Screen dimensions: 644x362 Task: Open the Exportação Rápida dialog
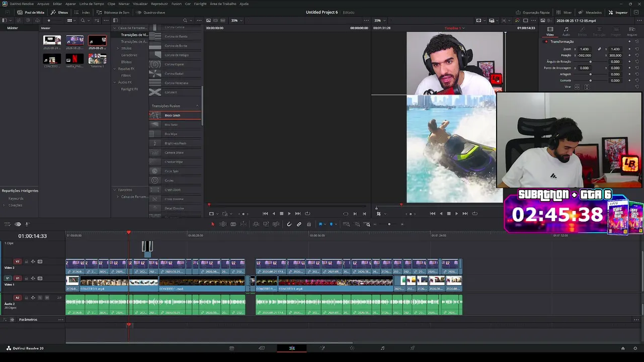point(532,12)
